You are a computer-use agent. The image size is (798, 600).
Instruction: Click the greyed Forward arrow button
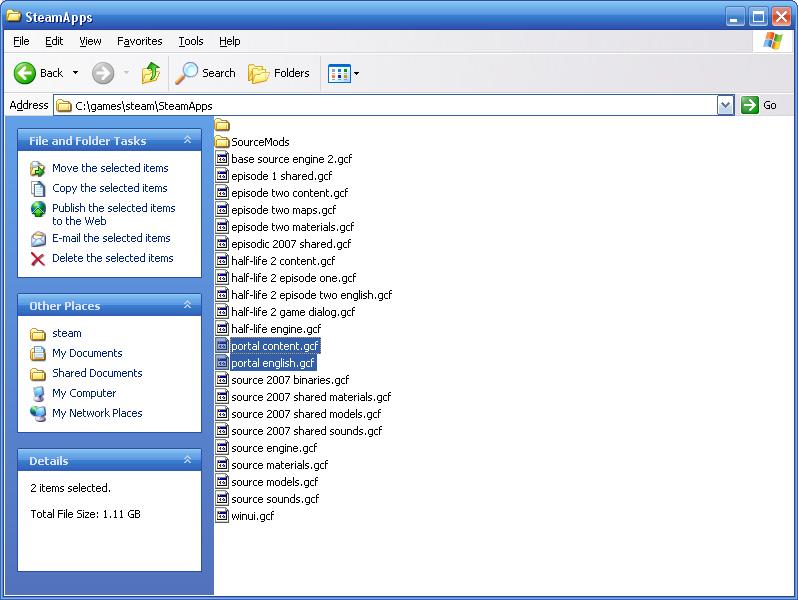[x=103, y=73]
